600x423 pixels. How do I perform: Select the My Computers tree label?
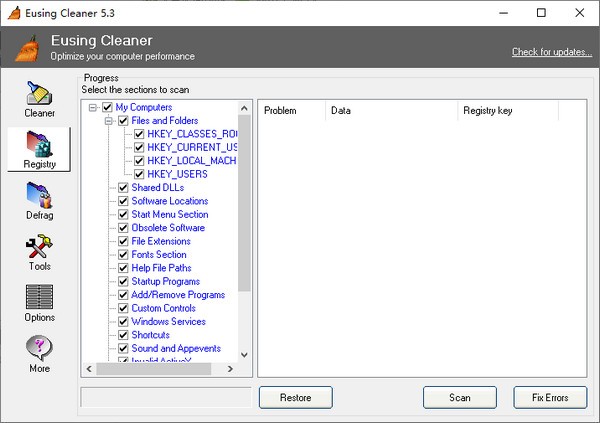(x=144, y=108)
